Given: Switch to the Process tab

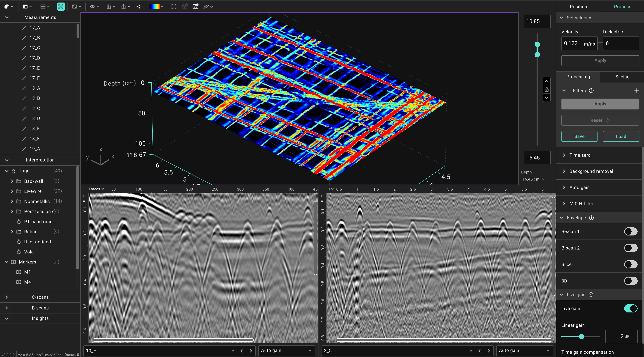Looking at the screenshot, I should (x=622, y=7).
